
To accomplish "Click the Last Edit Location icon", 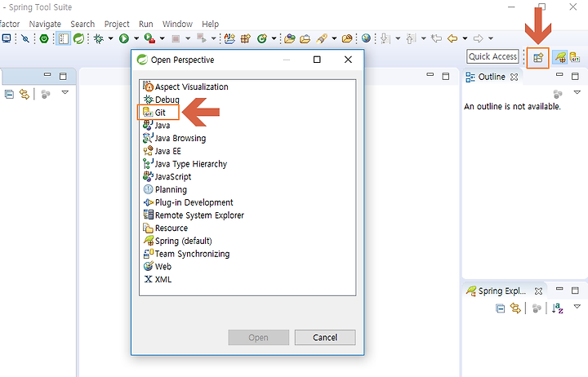I will [x=436, y=38].
